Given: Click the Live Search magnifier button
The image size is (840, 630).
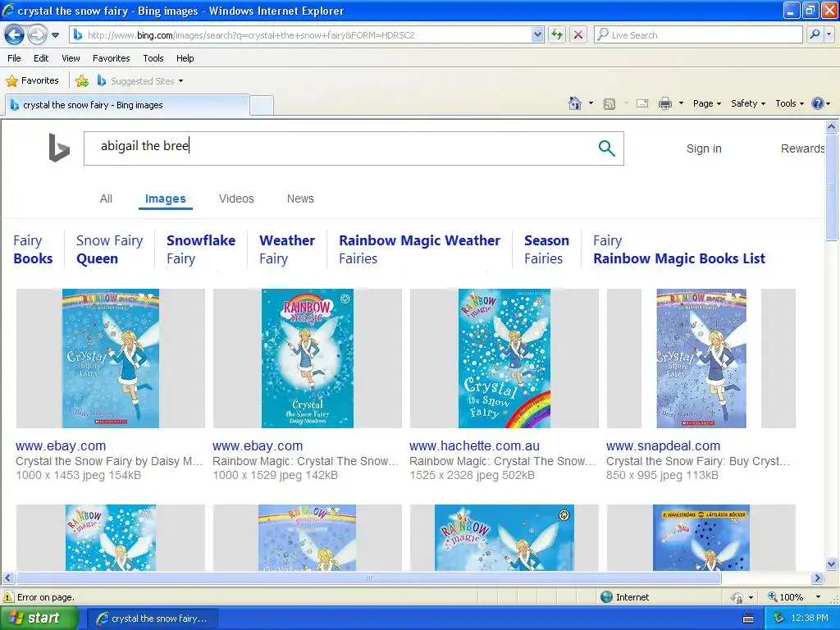Looking at the screenshot, I should tap(815, 34).
